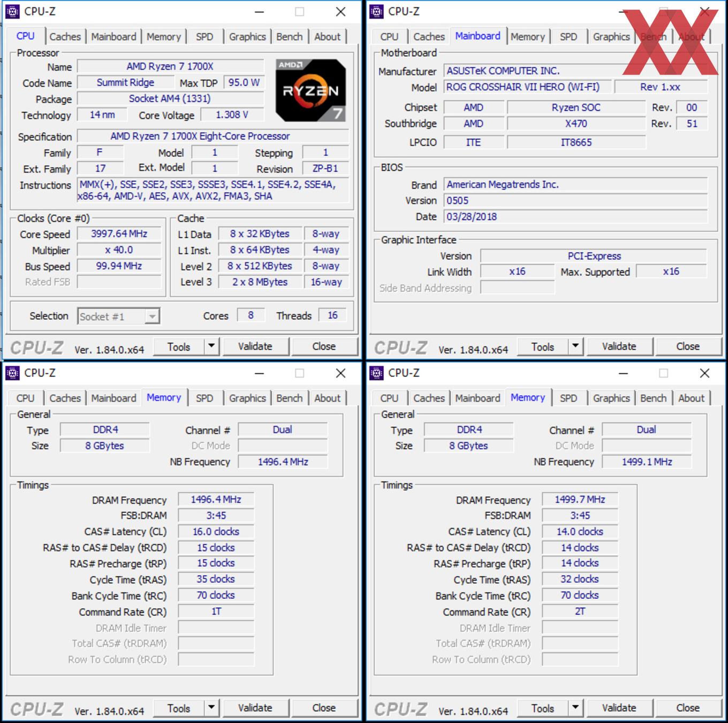Click CPU-Z app icon in Mainboard window title bar
The image size is (728, 723).
pos(376,11)
